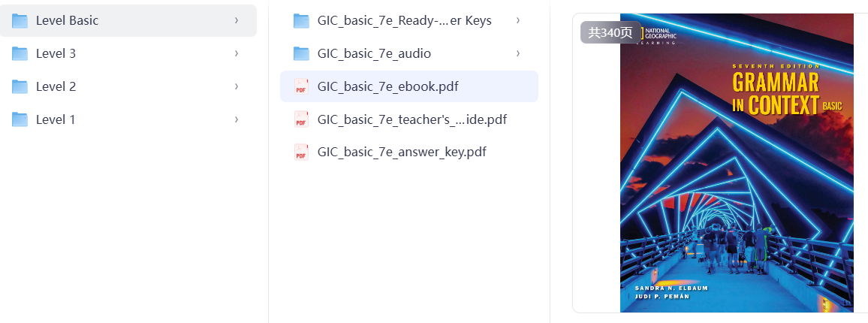868x323 pixels.
Task: Expand the Level 2 folder chevron
Action: 236,86
